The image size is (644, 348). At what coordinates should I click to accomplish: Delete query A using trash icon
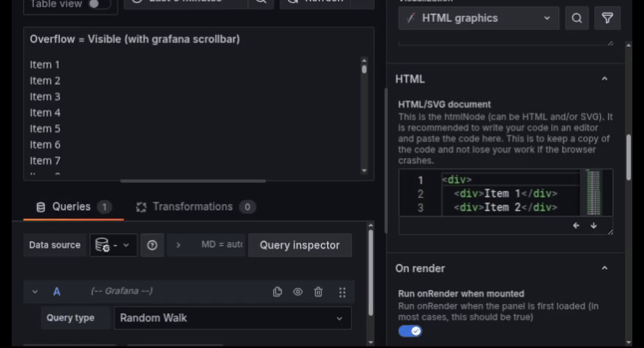[x=318, y=292]
